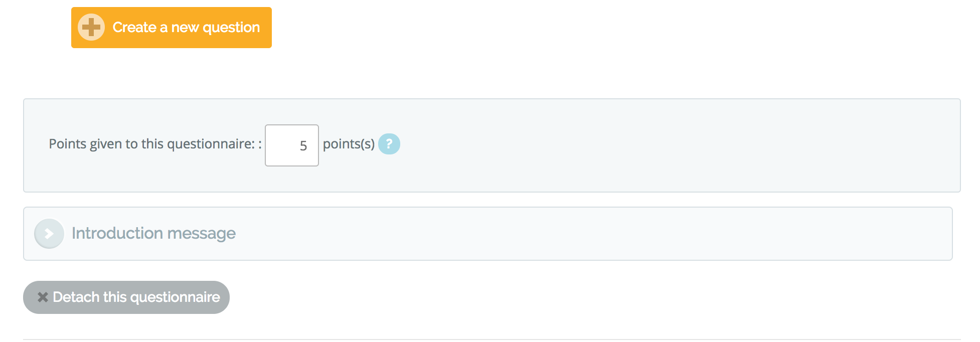Click inside the points input field
980x342 pixels.
[291, 145]
